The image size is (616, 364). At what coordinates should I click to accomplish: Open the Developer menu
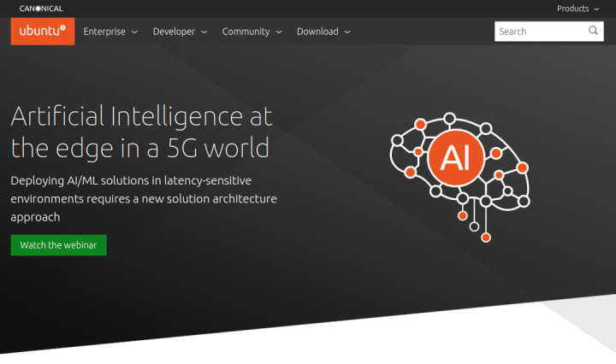(x=180, y=32)
